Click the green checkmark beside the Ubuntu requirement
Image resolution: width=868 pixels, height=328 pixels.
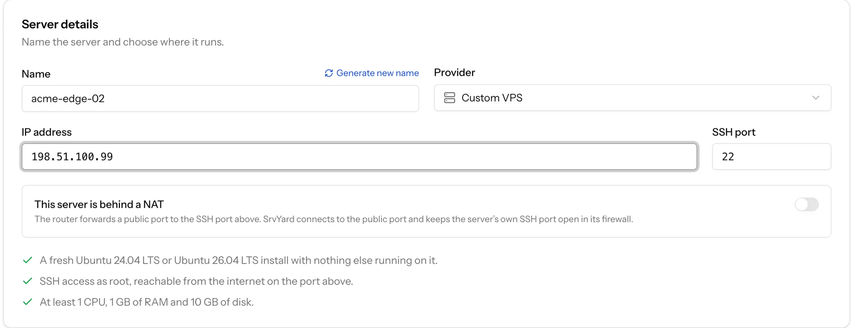[x=27, y=260]
